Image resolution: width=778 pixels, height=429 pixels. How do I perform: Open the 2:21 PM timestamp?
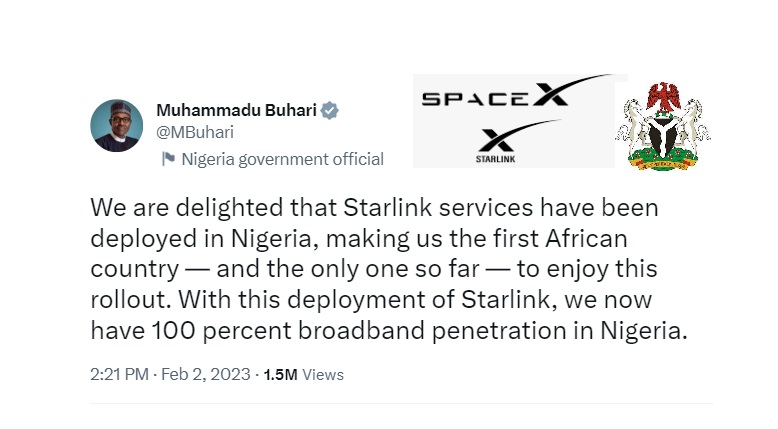(x=119, y=375)
